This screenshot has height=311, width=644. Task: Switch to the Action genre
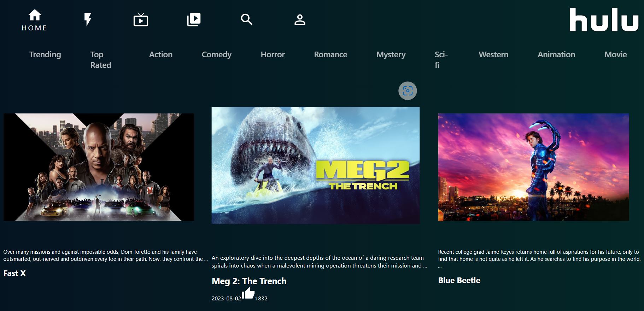161,54
